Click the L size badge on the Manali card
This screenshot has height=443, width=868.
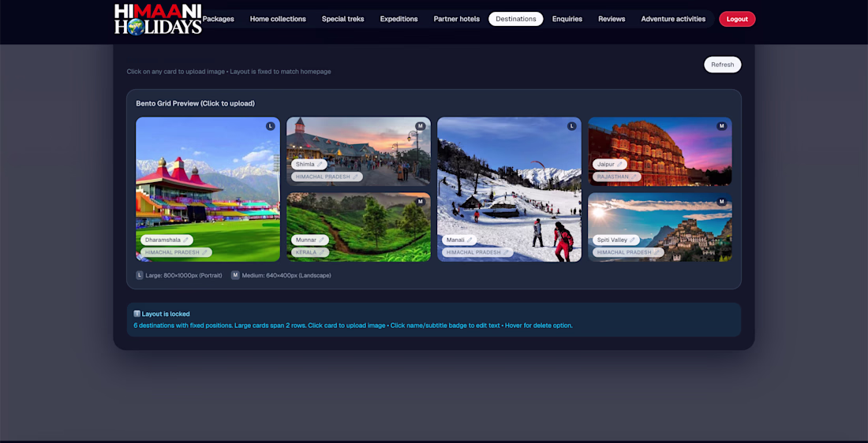(x=571, y=126)
